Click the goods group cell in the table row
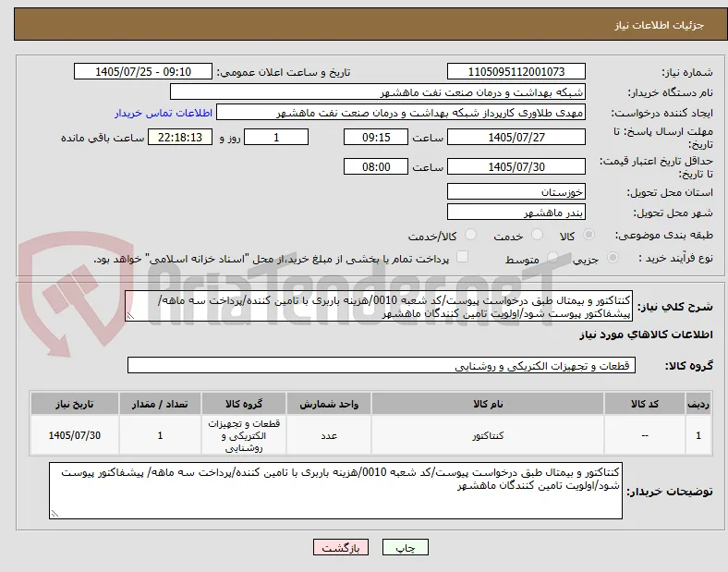This screenshot has height=572, width=728. [x=244, y=435]
